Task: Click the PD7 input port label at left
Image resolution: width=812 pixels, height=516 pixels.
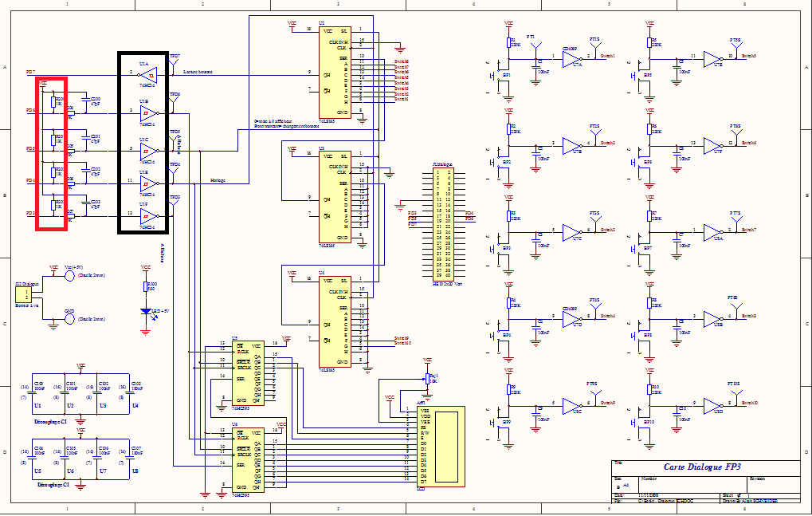Action: coord(31,72)
